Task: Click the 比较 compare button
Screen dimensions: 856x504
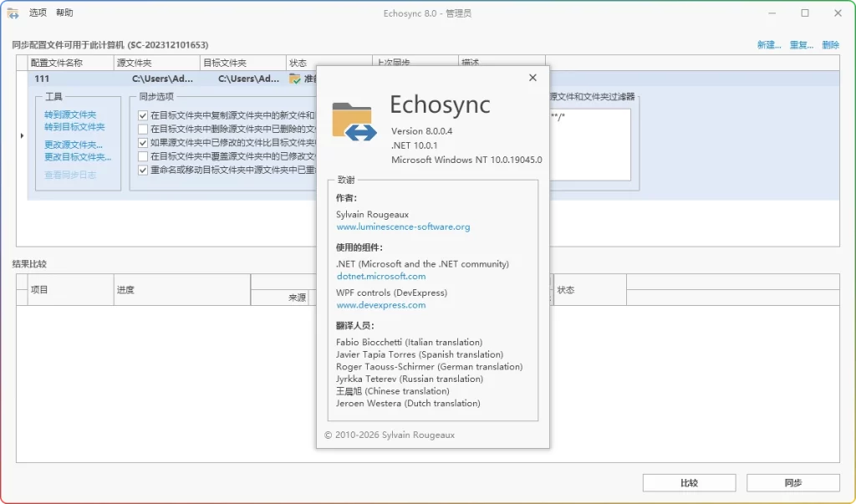Action: tap(688, 482)
